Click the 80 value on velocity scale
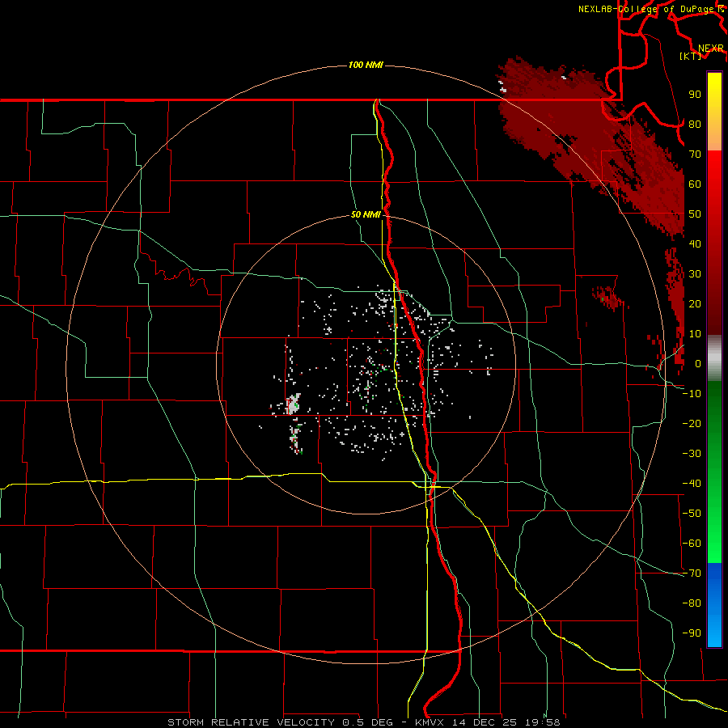728x728 pixels. click(x=695, y=124)
